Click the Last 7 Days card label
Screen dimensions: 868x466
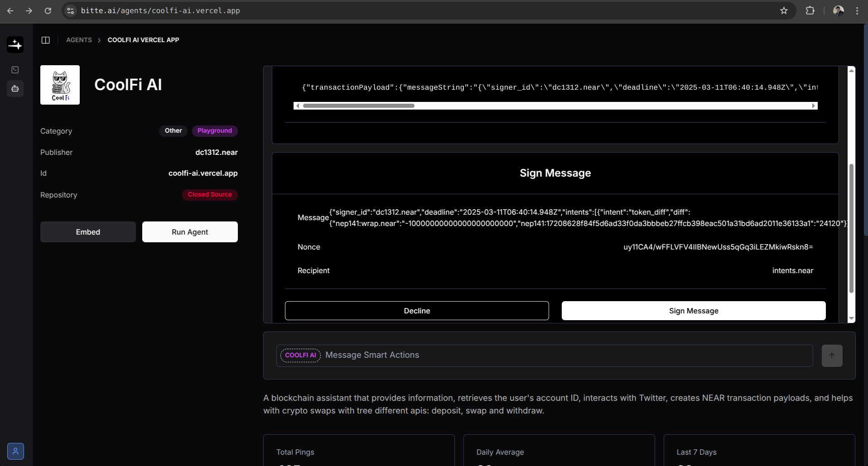pos(697,452)
